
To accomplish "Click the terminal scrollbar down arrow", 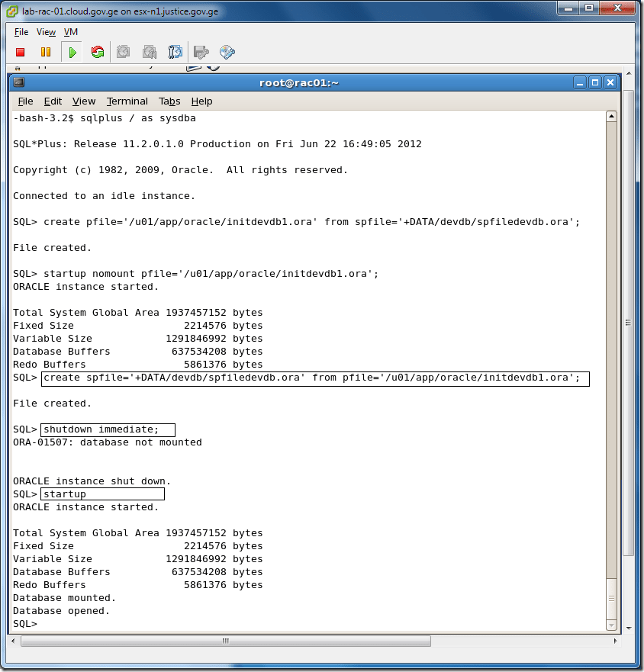I will click(610, 624).
